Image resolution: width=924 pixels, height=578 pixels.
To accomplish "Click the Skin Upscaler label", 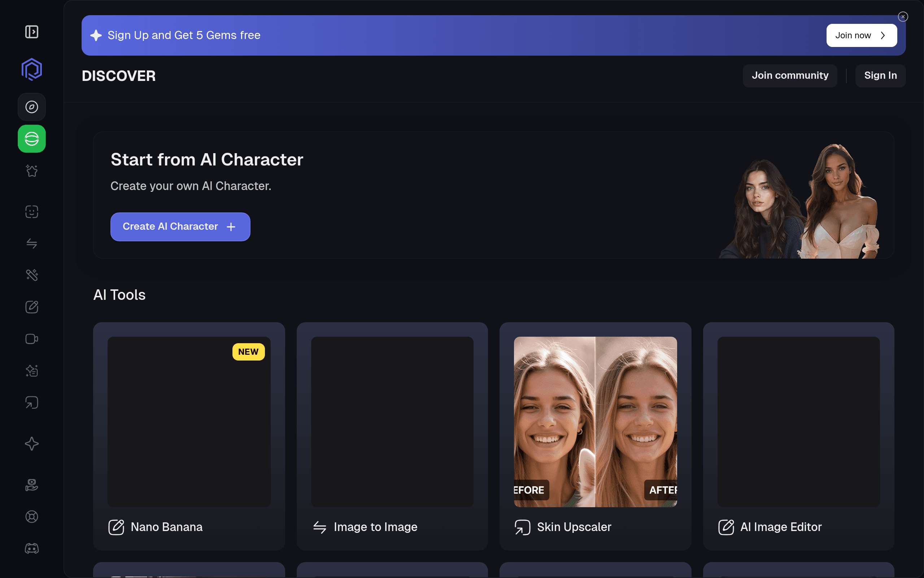I will point(574,527).
